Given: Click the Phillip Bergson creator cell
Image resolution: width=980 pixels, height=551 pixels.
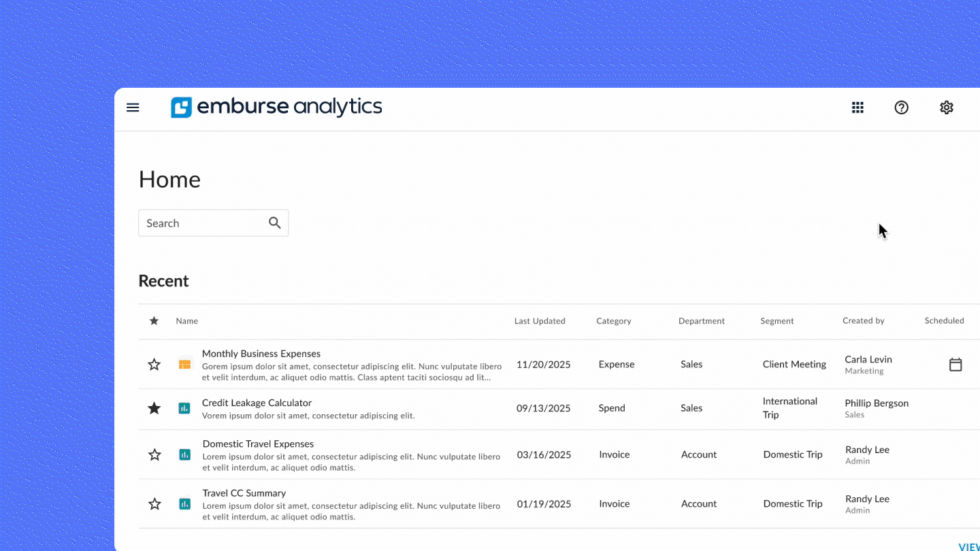Looking at the screenshot, I should tap(877, 408).
